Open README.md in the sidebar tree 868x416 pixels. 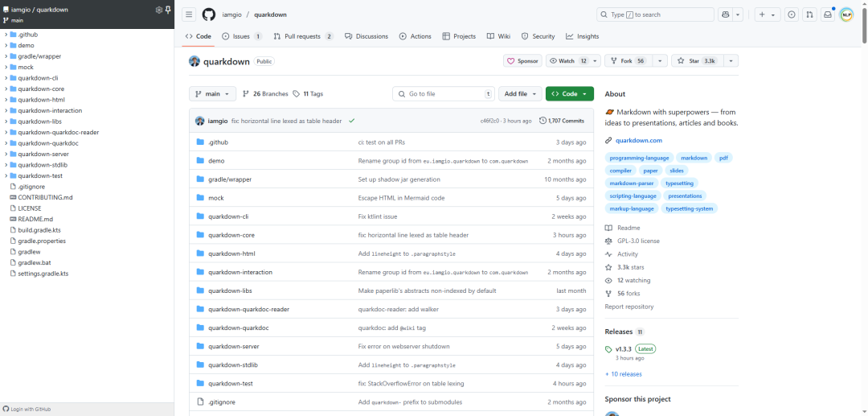click(x=35, y=220)
